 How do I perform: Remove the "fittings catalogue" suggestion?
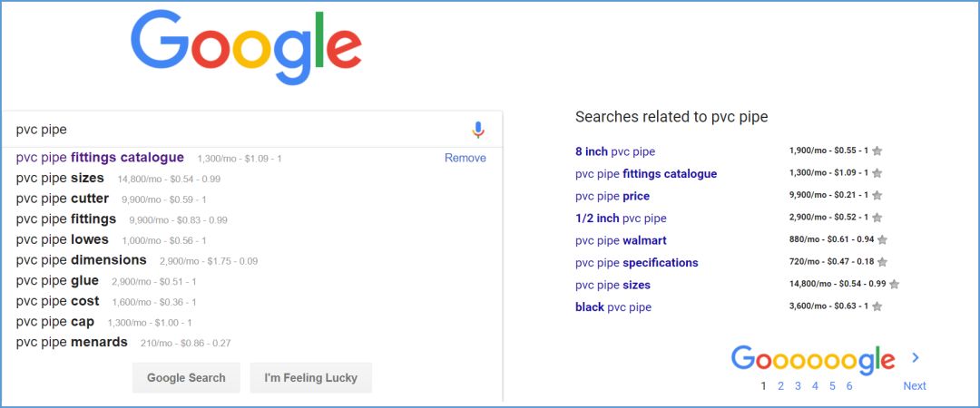465,158
